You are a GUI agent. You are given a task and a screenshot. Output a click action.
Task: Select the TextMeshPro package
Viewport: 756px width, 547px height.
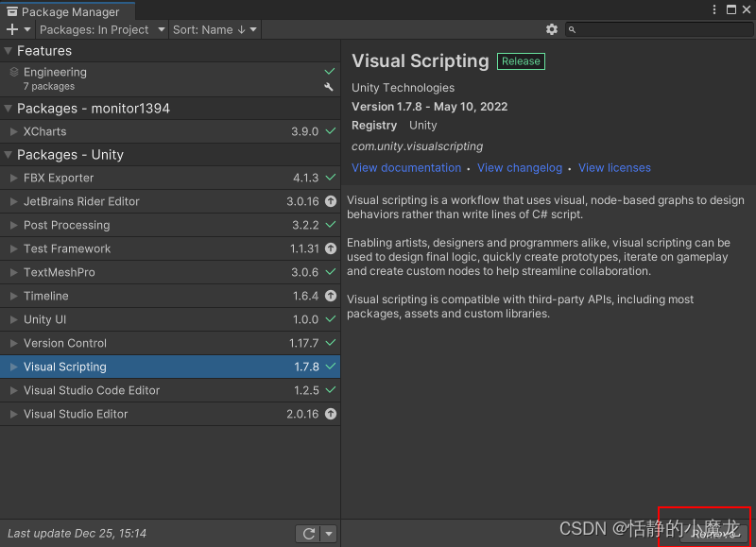coord(170,272)
